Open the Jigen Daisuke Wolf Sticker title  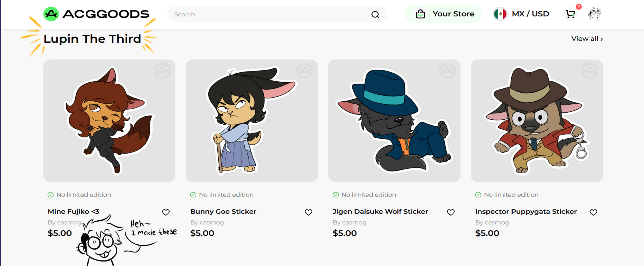point(380,212)
